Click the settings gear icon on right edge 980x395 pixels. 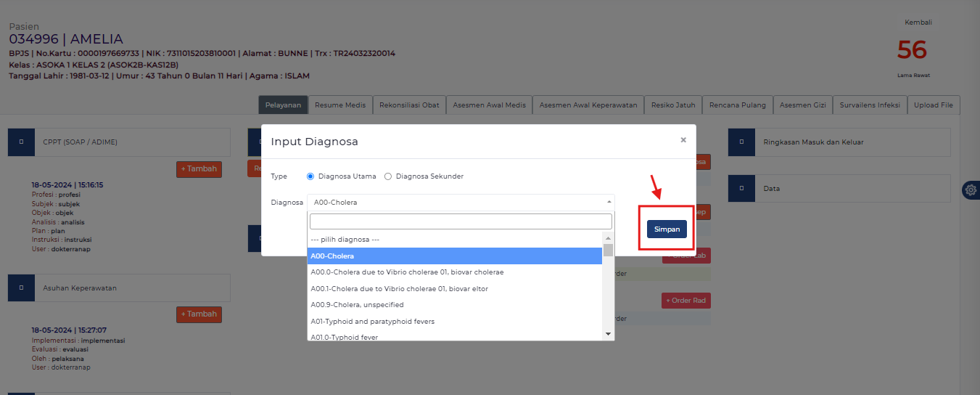tap(971, 190)
